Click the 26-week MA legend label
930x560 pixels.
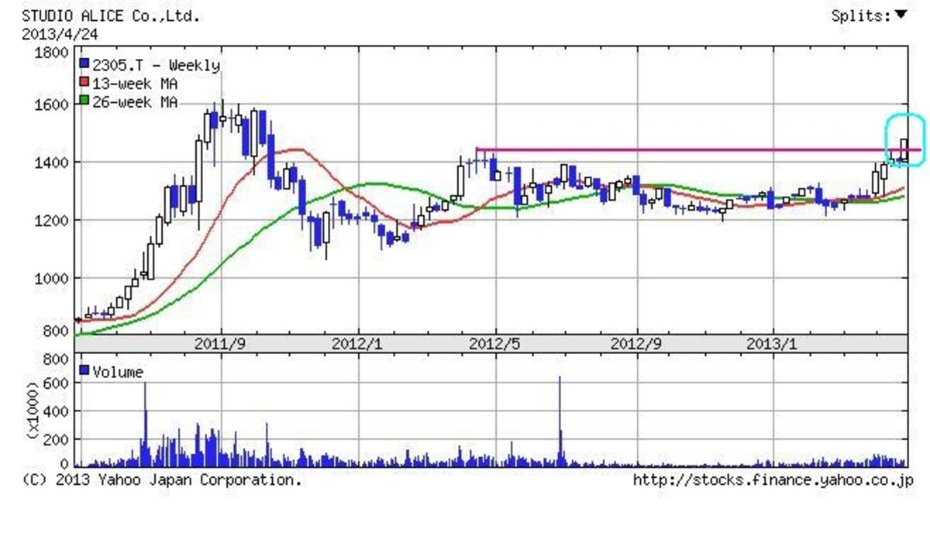tap(135, 103)
